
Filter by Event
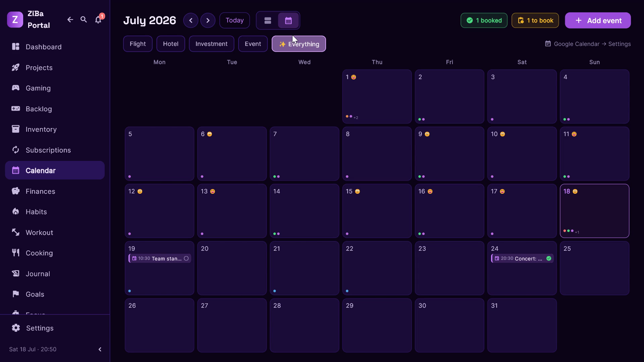(x=253, y=44)
